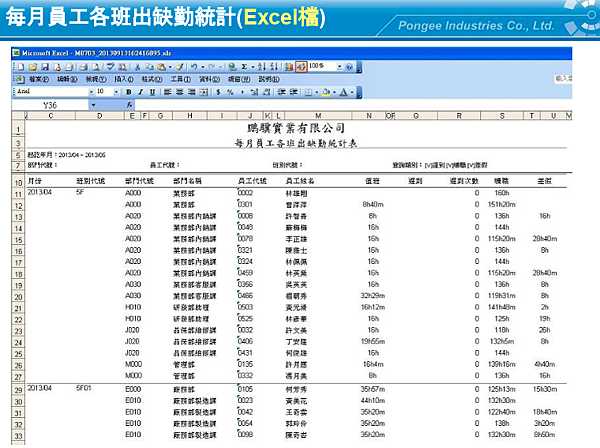Create a new workbook with New icon

21,67
